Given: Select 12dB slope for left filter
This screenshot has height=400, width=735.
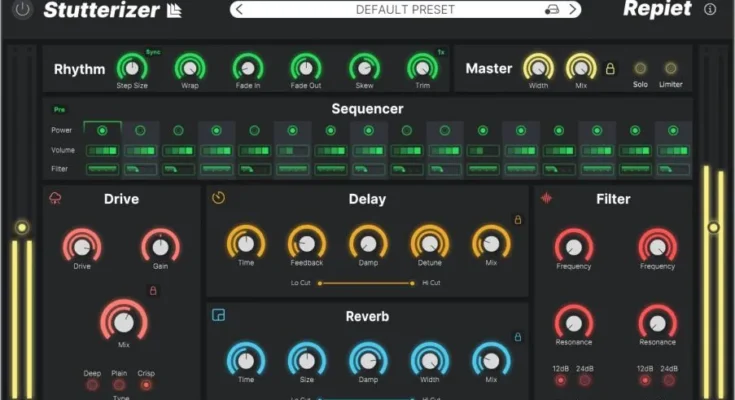Looking at the screenshot, I should pos(561,380).
